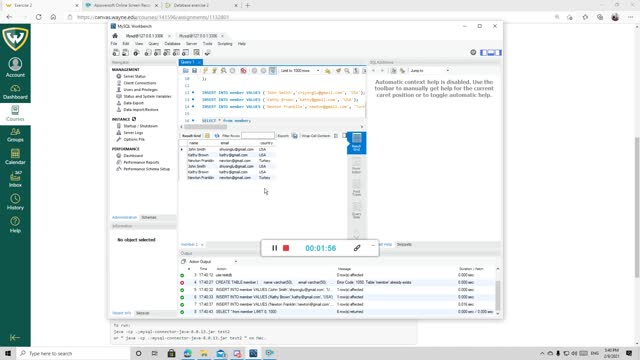Execute statement under cursor icon
The width and height of the screenshot is (640, 360).
tap(214, 71)
